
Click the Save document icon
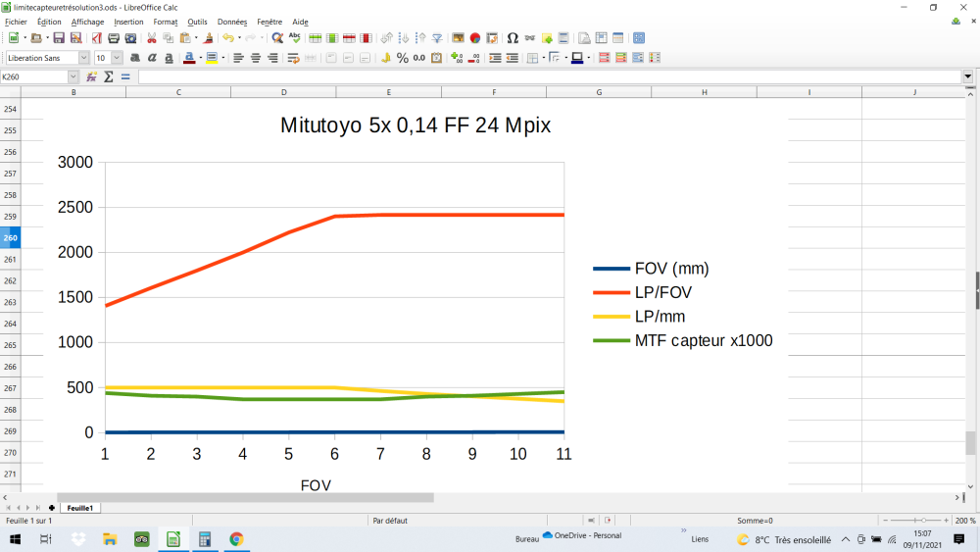(59, 38)
